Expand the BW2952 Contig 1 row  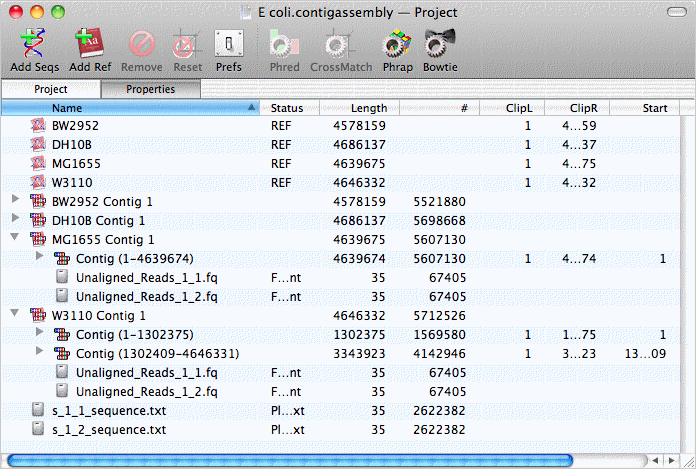(x=15, y=198)
